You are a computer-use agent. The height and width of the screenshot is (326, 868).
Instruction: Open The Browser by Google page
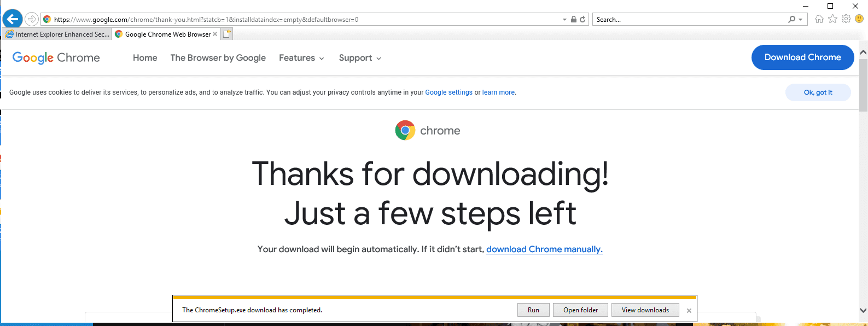218,58
